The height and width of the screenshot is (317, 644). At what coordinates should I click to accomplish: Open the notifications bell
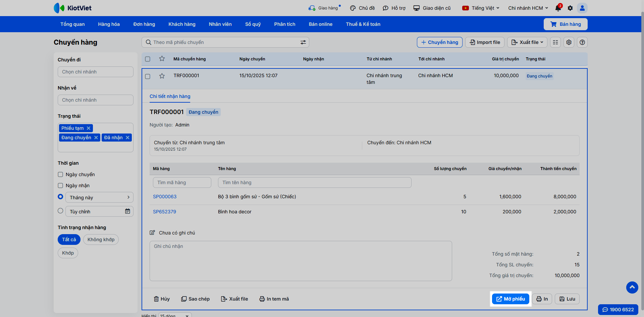coord(558,8)
